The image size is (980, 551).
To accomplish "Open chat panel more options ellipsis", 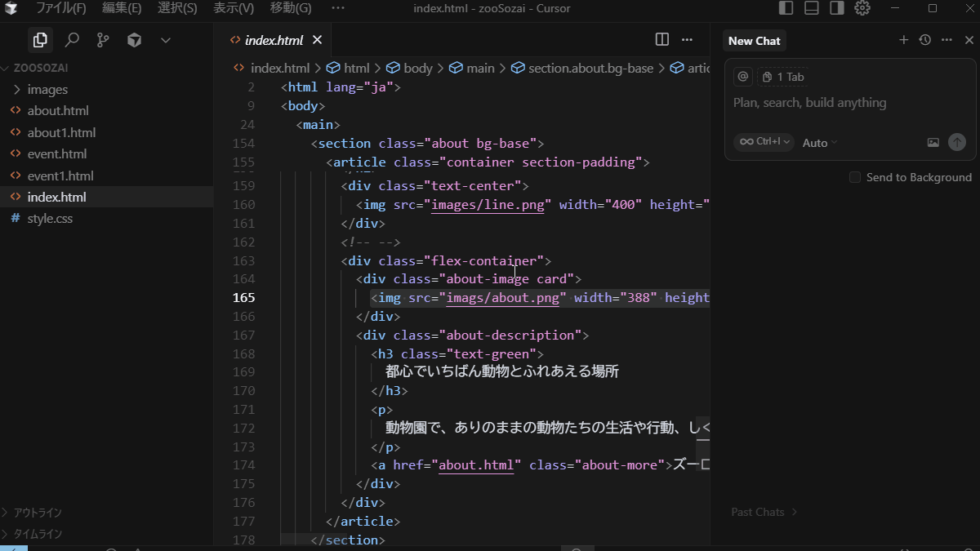I will click(947, 40).
